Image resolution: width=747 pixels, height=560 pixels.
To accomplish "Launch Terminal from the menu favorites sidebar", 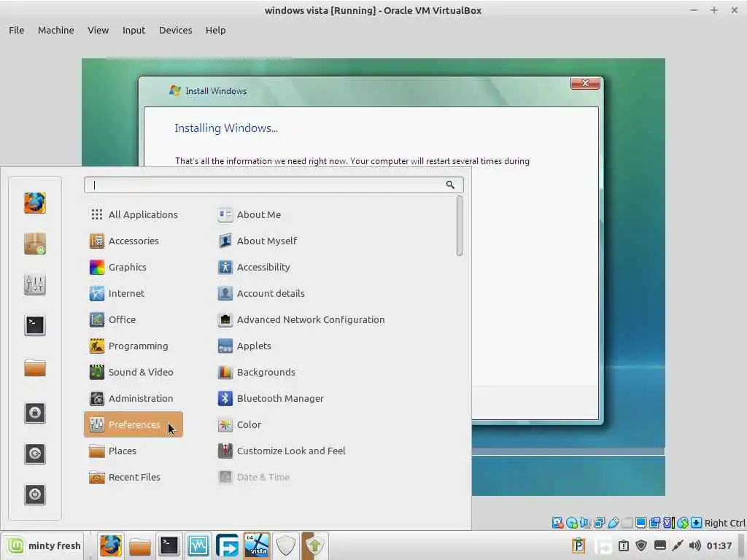I will [x=35, y=326].
